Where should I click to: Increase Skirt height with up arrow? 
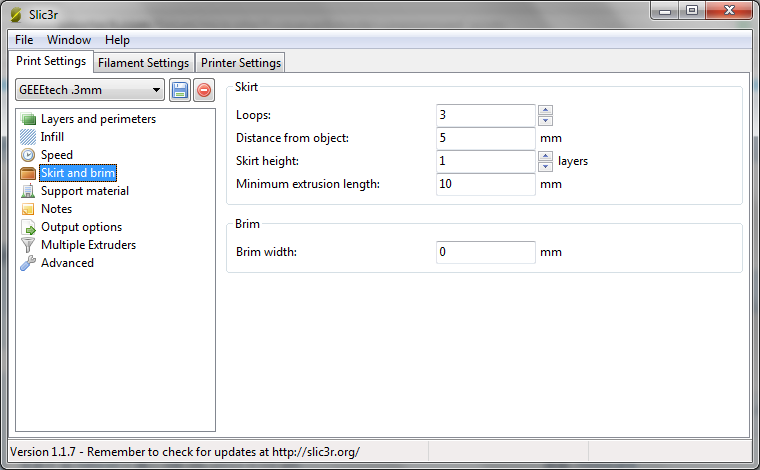tap(545, 156)
